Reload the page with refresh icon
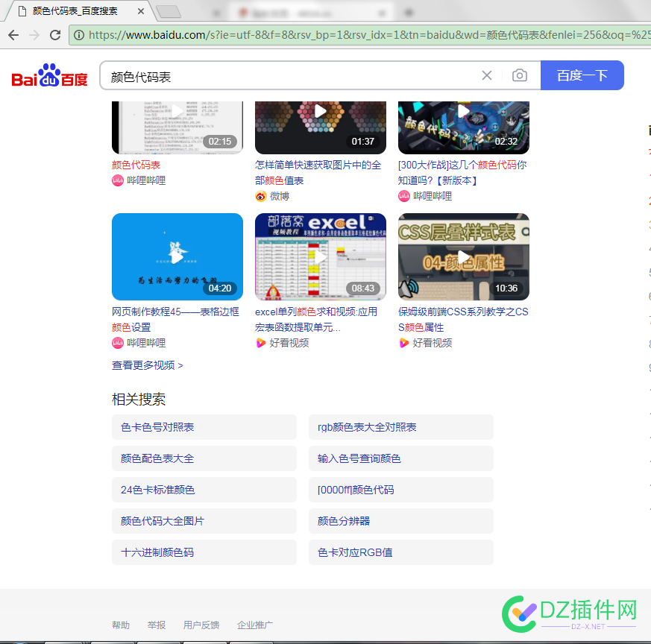 pyautogui.click(x=55, y=35)
